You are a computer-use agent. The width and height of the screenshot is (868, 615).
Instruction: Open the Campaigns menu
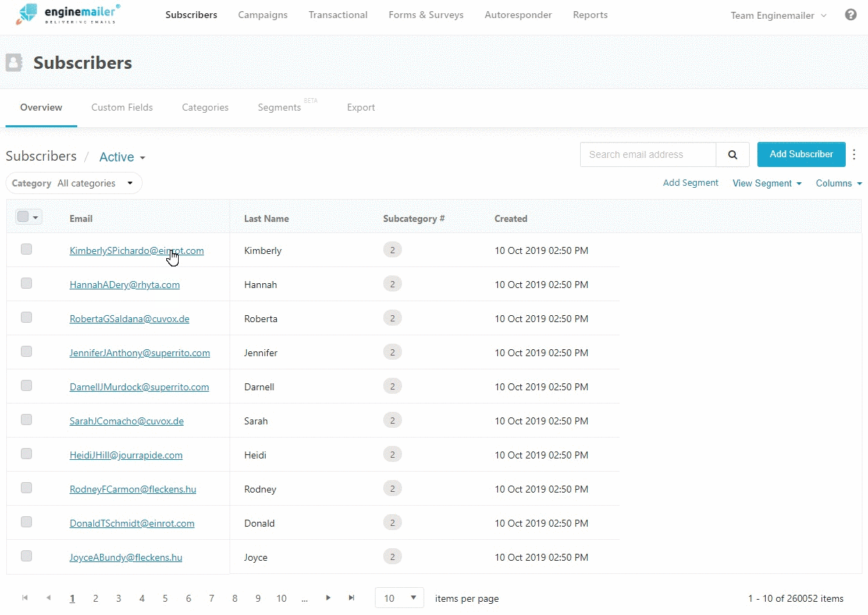(x=262, y=15)
